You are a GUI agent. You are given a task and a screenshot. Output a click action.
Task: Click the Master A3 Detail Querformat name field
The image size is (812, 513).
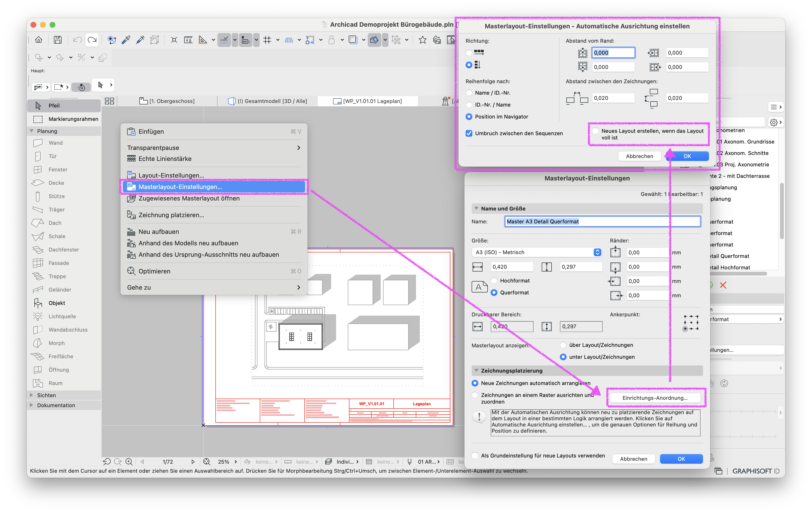coord(603,221)
